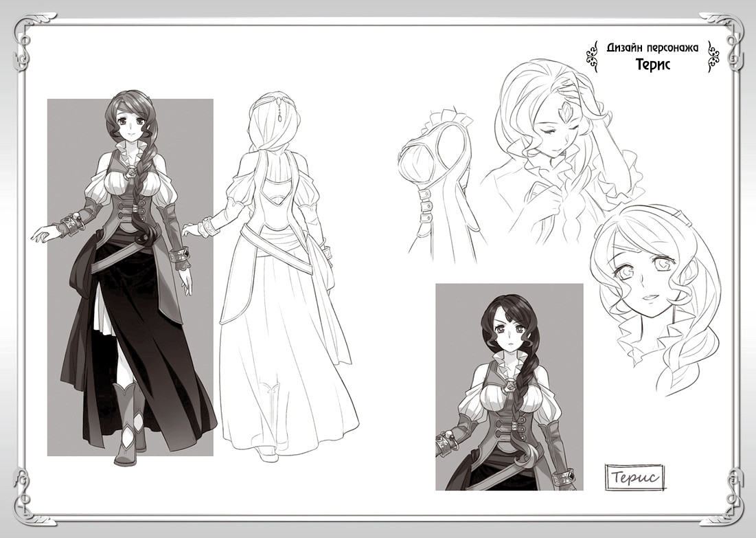Click the boxed handwritten 'Терис' signature
Image resolution: width=756 pixels, height=538 pixels.
click(635, 475)
